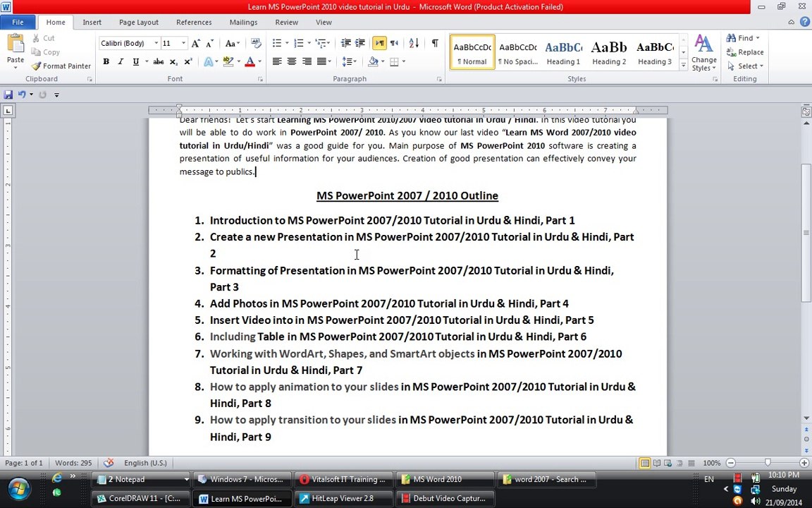
Task: Click the Clear Formatting icon
Action: tap(256, 43)
